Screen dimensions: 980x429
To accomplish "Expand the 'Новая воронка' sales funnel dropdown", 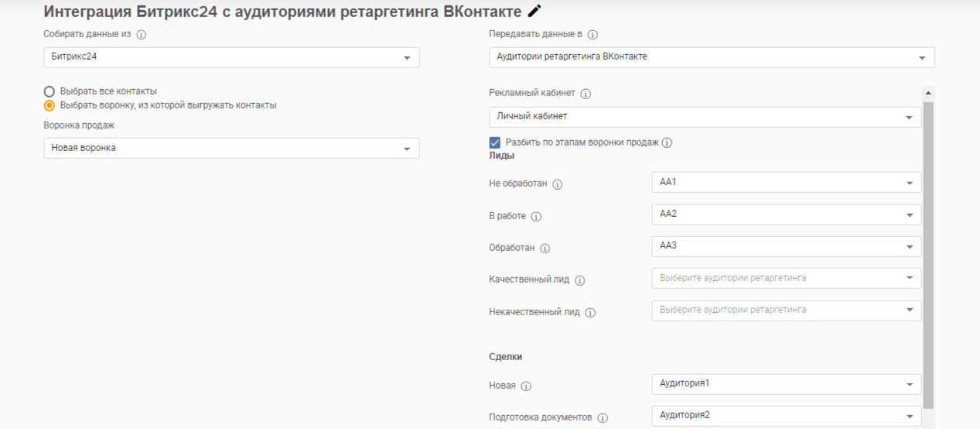I will pyautogui.click(x=231, y=148).
